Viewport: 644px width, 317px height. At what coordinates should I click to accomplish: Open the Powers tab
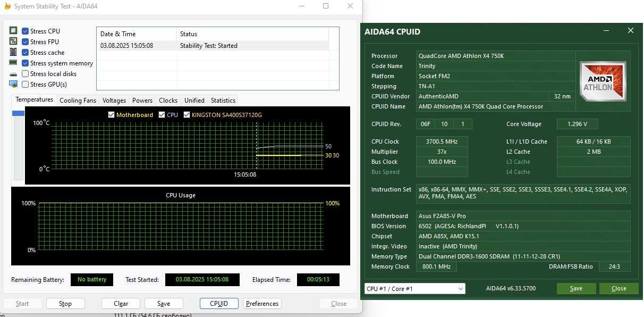click(x=142, y=100)
